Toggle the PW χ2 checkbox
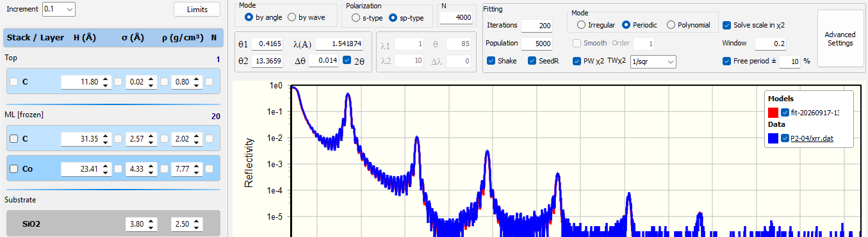This screenshot has height=237, width=868. [577, 61]
